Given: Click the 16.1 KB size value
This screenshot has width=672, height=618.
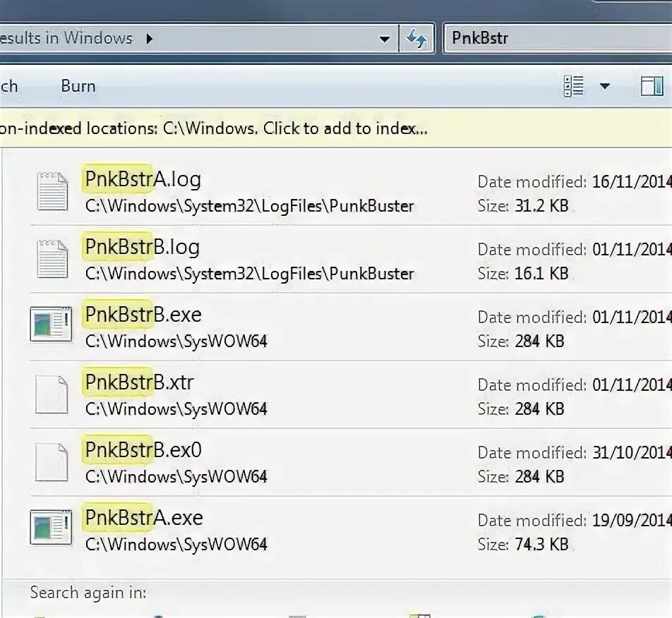Looking at the screenshot, I should 541,274.
